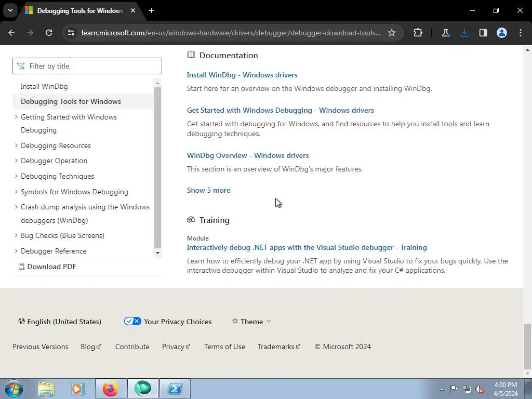Click the page vertical scrollbar thumb
This screenshot has height=399, width=532.
(x=527, y=346)
